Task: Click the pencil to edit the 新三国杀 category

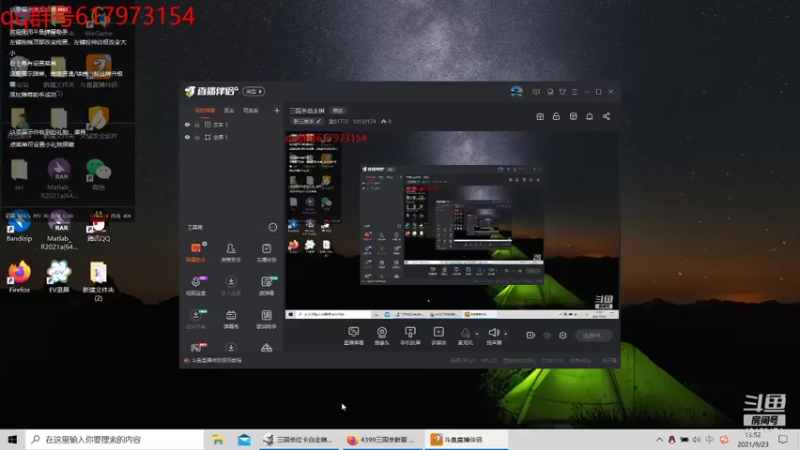Action: point(318,121)
